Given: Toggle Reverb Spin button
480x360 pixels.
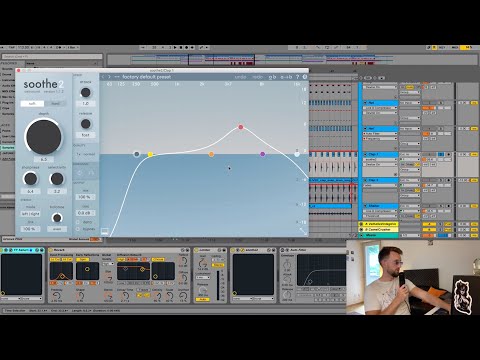Looking at the screenshot, I should pyautogui.click(x=82, y=259).
